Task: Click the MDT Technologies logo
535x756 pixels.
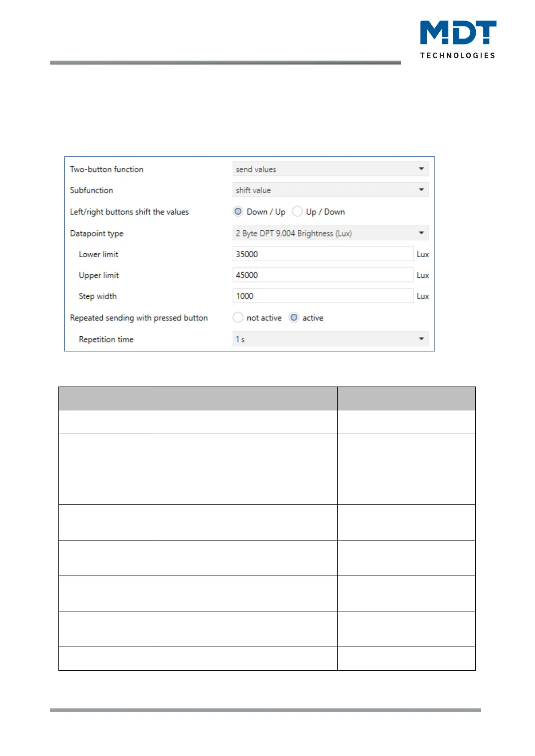Action: coord(458,40)
